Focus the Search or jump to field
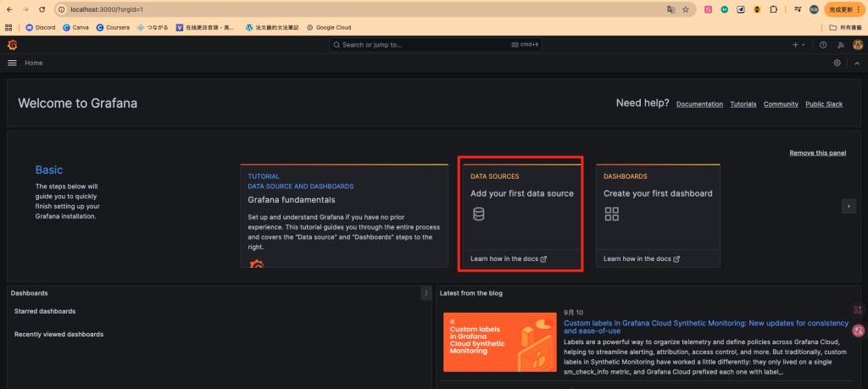Image resolution: width=868 pixels, height=389 pixels. pyautogui.click(x=435, y=45)
